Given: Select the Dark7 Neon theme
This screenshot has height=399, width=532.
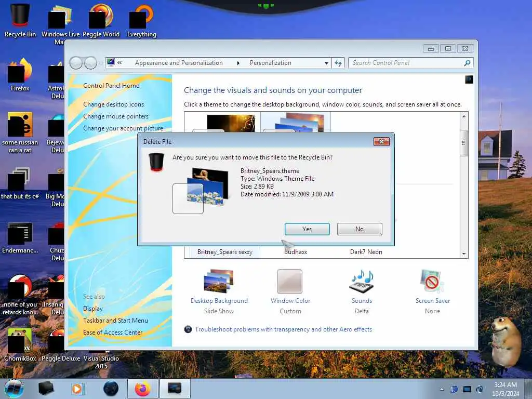Looking at the screenshot, I should 366,252.
